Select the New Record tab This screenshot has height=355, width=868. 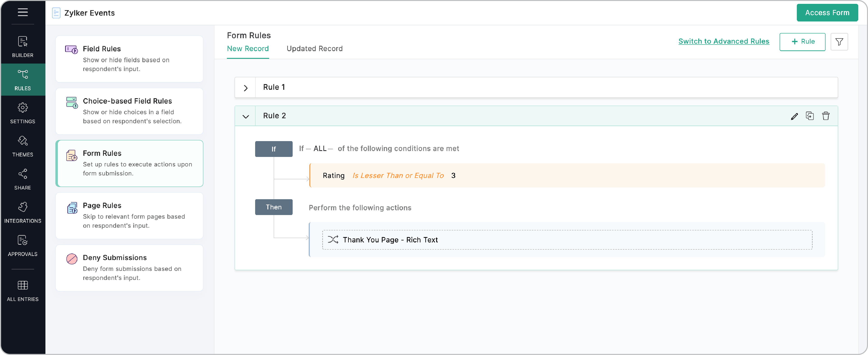pos(248,49)
